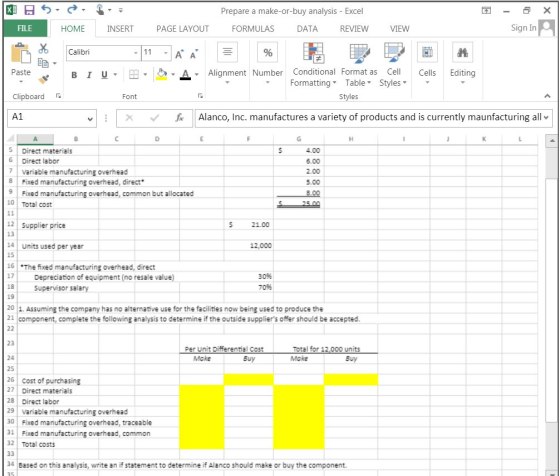The width and height of the screenshot is (560, 476).
Task: Open the Underline style dropdown arrow
Action: point(115,75)
